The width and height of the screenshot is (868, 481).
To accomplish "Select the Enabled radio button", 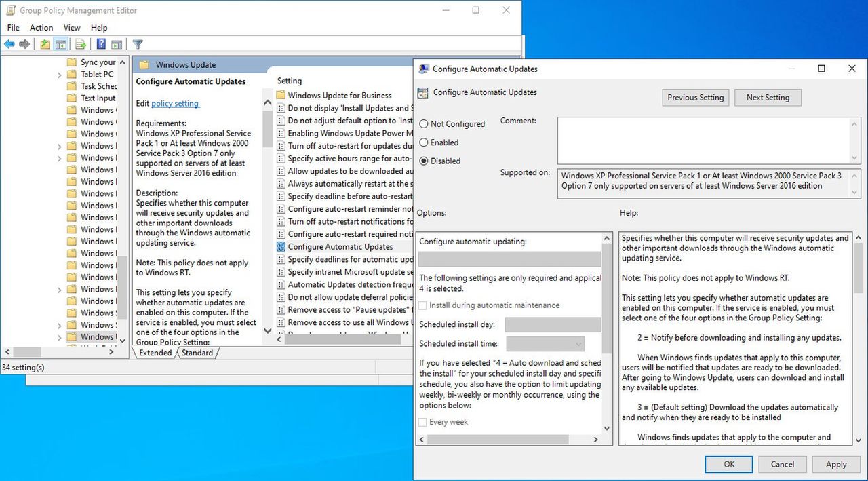I will pos(424,142).
